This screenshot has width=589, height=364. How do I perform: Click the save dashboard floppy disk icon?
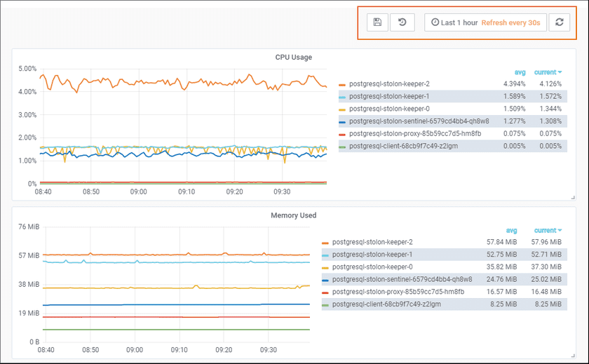[377, 22]
